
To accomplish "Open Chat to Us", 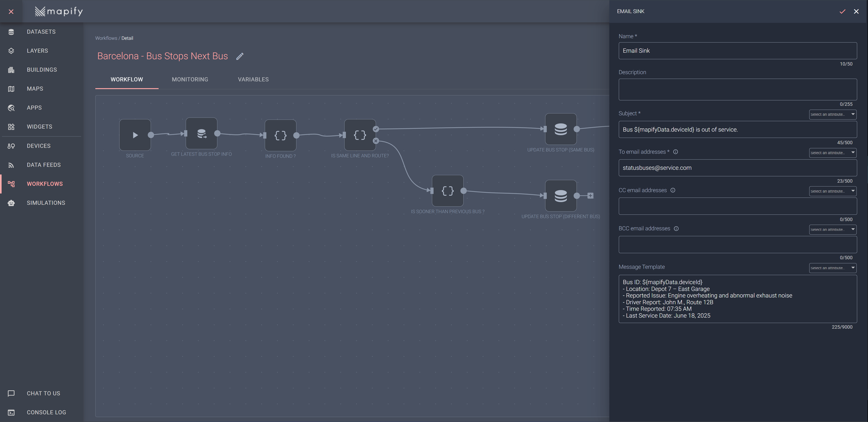I will click(43, 393).
